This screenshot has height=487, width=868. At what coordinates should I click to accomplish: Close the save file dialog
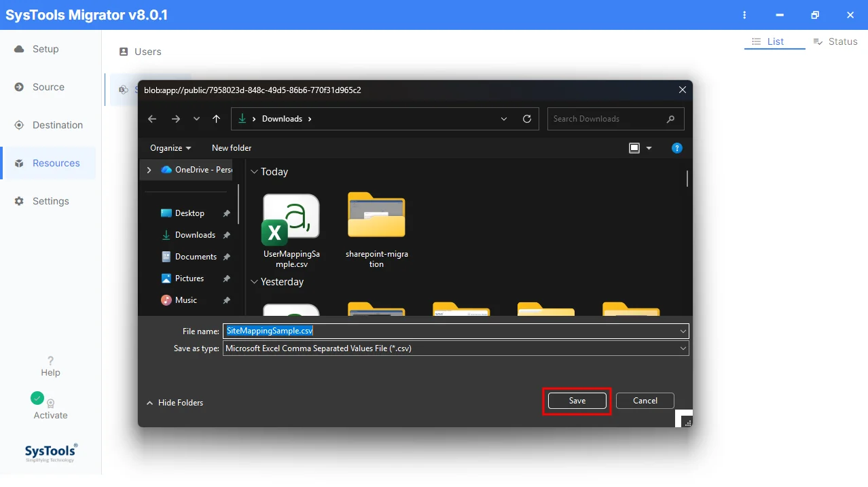pos(683,90)
